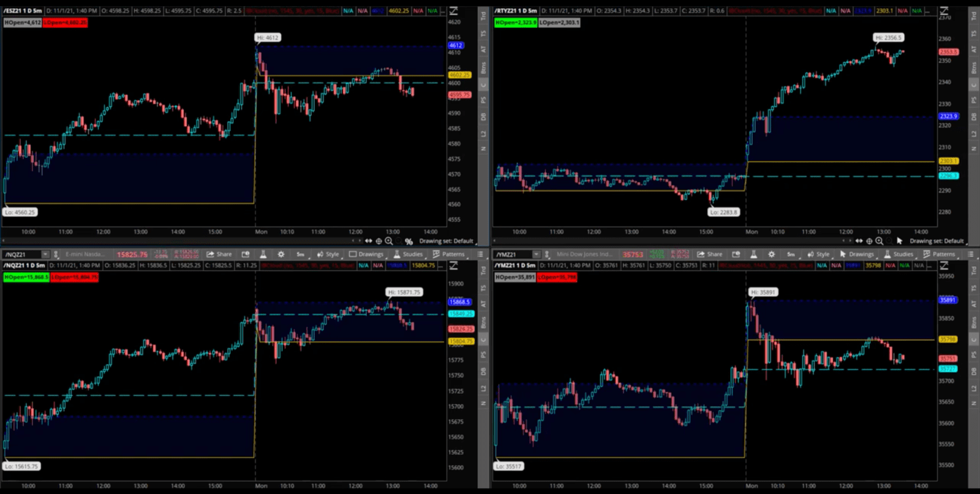The width and height of the screenshot is (980, 494).
Task: Click the blue 35891 price label on /YM axis
Action: click(x=948, y=300)
